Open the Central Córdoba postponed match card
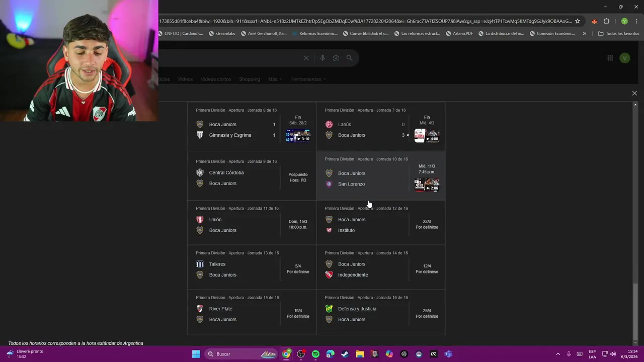Image resolution: width=644 pixels, height=362 pixels. pyautogui.click(x=252, y=175)
